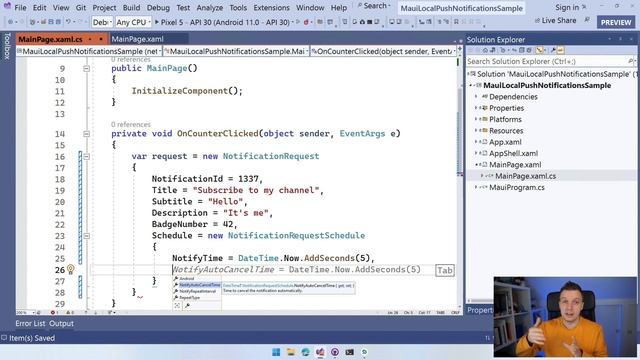Open the Extensions menu

[271, 8]
